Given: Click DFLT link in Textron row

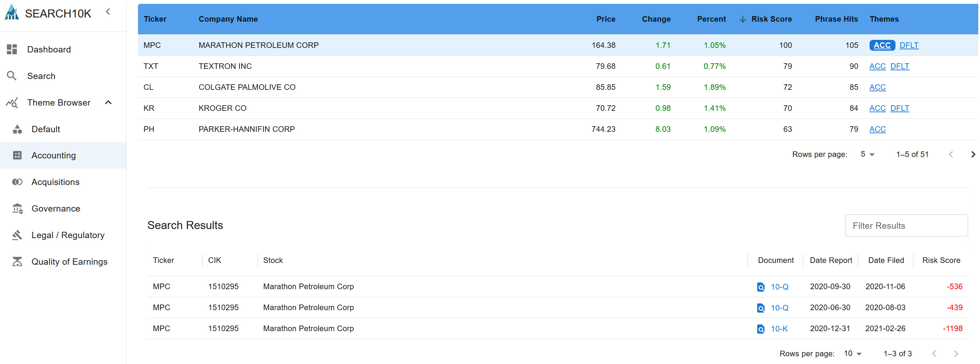Looking at the screenshot, I should 900,66.
